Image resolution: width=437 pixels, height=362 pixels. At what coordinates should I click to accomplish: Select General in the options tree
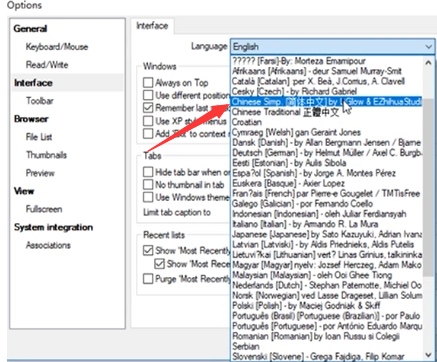[x=30, y=29]
